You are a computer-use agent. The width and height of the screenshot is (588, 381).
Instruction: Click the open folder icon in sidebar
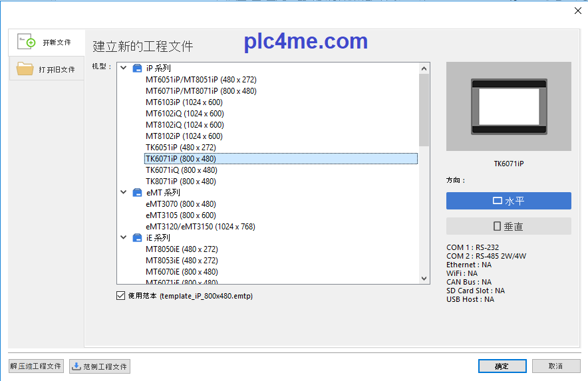coord(25,68)
